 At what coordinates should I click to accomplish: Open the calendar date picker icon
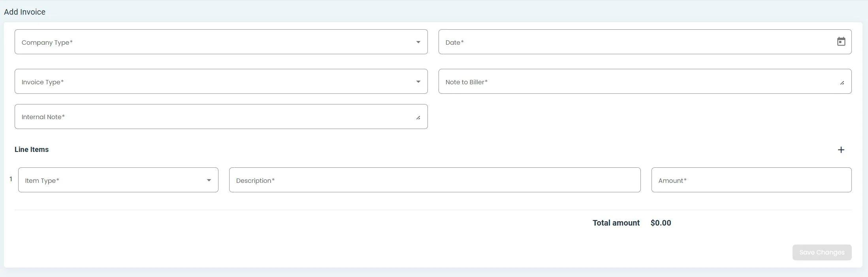pos(841,42)
